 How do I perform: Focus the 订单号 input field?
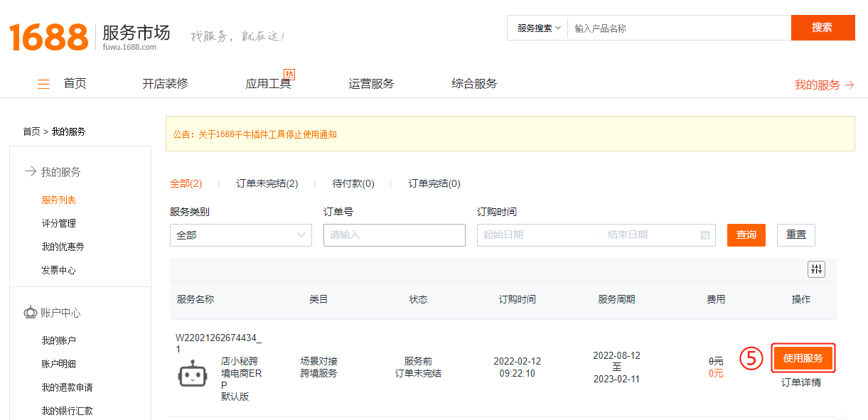(x=395, y=235)
